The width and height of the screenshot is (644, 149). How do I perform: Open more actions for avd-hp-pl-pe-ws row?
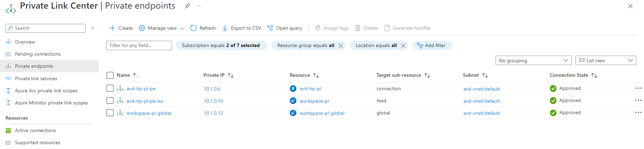(x=638, y=100)
